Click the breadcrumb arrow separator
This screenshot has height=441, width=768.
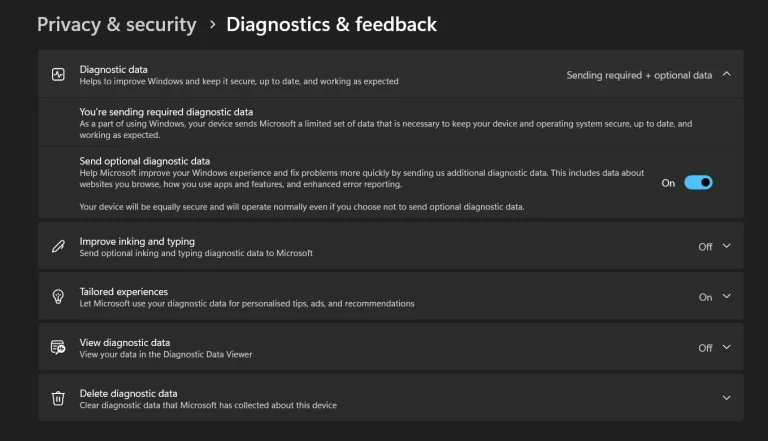pyautogui.click(x=212, y=24)
